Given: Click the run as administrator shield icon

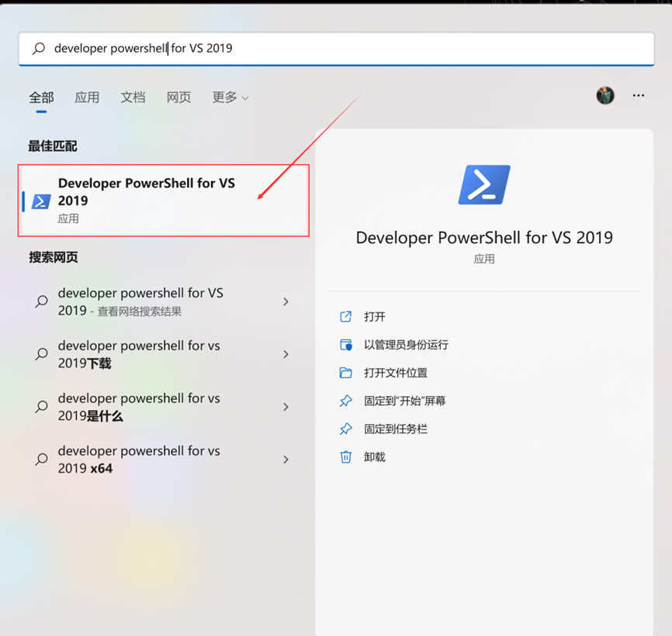Looking at the screenshot, I should (x=346, y=345).
